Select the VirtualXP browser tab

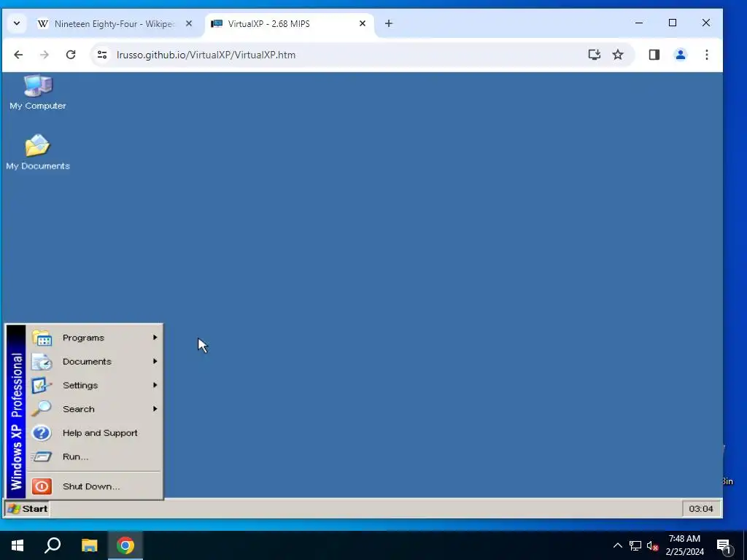pyautogui.click(x=289, y=24)
